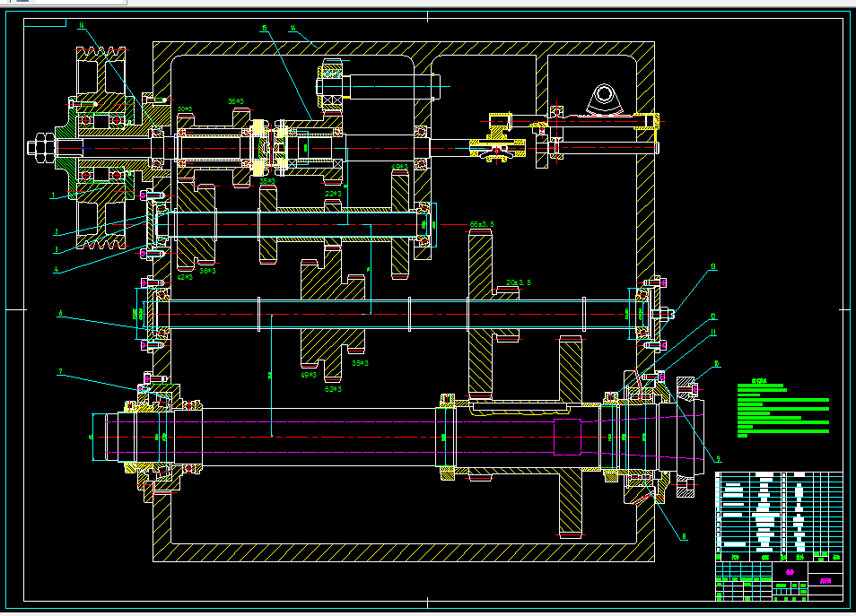
Task: Click part callout number 10 leader label
Action: [x=716, y=363]
